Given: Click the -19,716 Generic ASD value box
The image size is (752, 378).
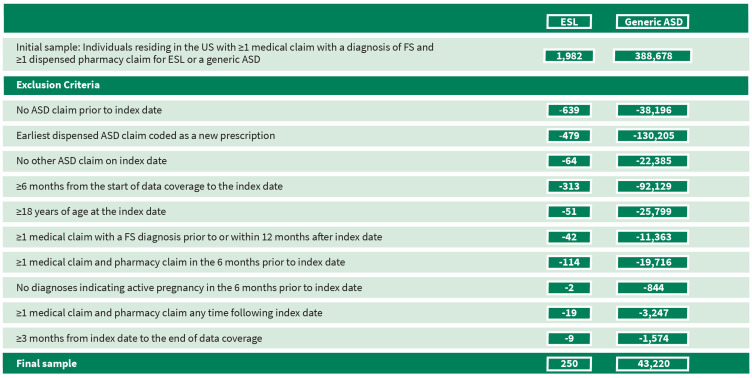Looking at the screenshot, I should pos(652,262).
